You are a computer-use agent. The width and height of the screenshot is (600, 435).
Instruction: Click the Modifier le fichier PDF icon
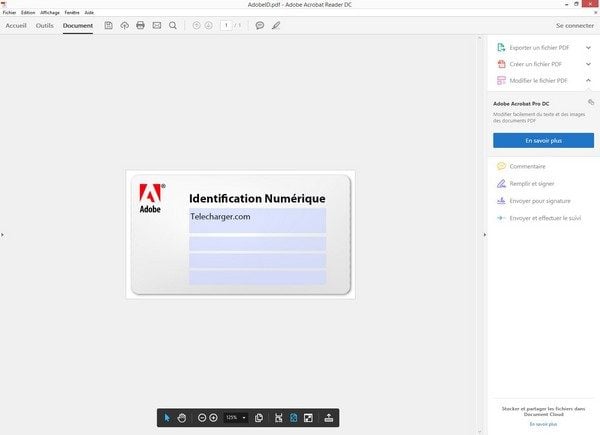pyautogui.click(x=501, y=80)
